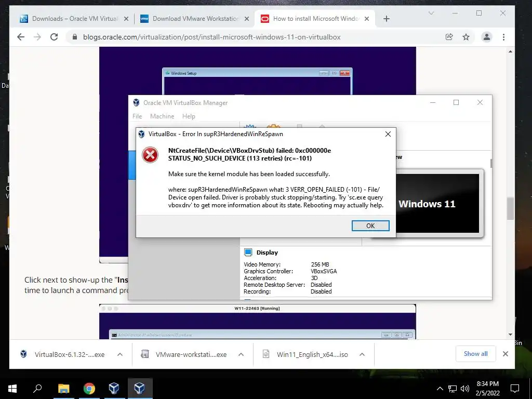Open the network icon in the system tray
Image resolution: width=532 pixels, height=399 pixels.
[x=453, y=389]
